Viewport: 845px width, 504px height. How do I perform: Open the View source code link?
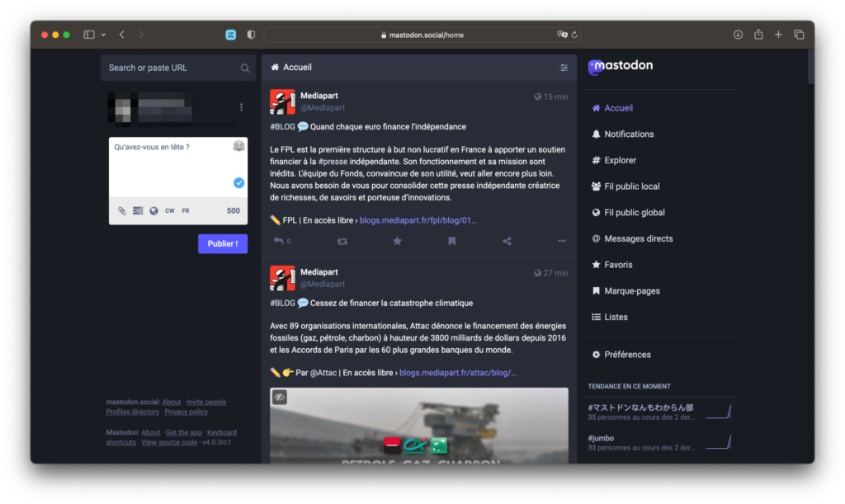pyautogui.click(x=169, y=443)
